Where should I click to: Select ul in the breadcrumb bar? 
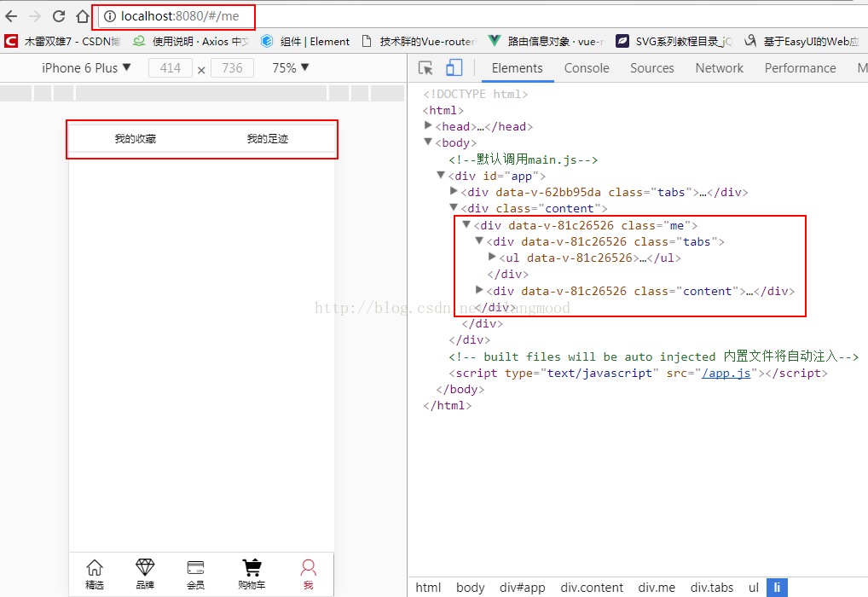tap(754, 588)
